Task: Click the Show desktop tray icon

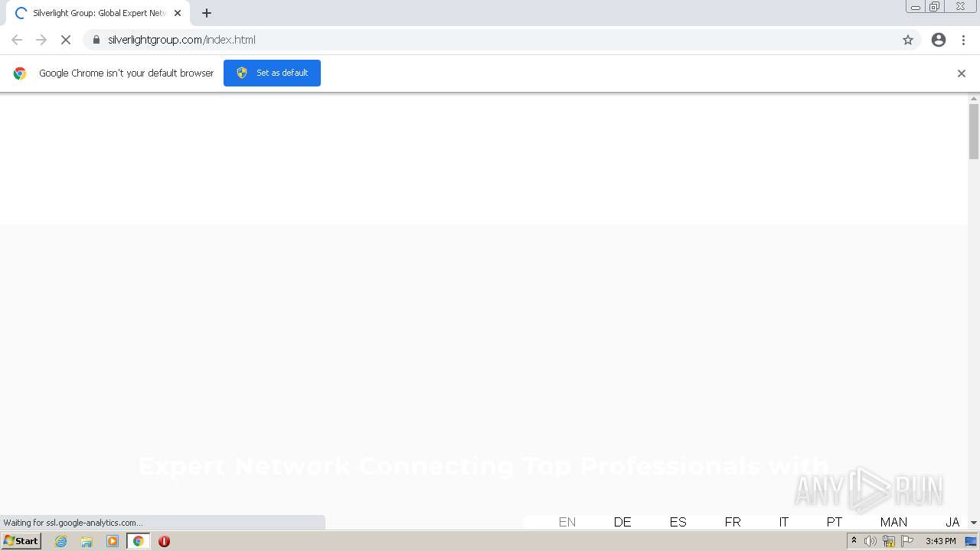Action: (x=971, y=541)
